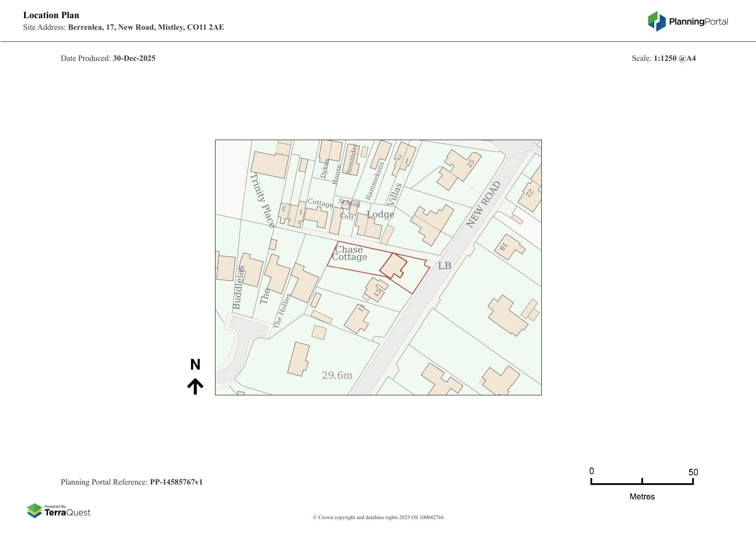The height and width of the screenshot is (535, 756).
Task: Click the building numbered 25
Action: (x=459, y=169)
